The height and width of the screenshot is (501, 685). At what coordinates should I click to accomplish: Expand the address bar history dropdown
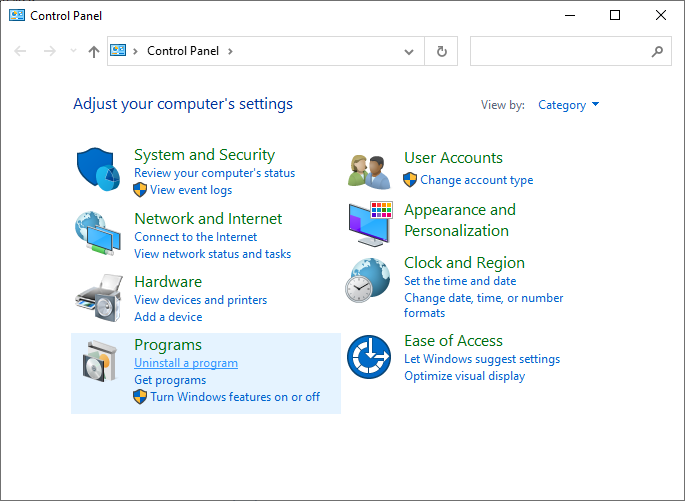(x=409, y=52)
